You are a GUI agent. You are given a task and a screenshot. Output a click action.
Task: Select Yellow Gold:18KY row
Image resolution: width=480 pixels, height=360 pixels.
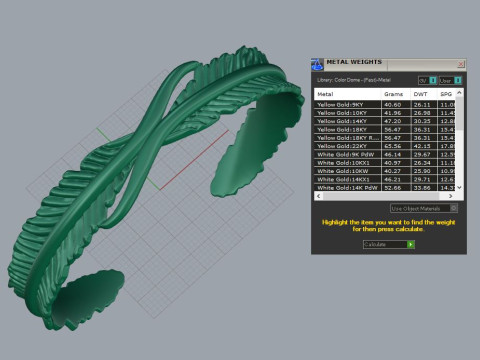click(385, 129)
